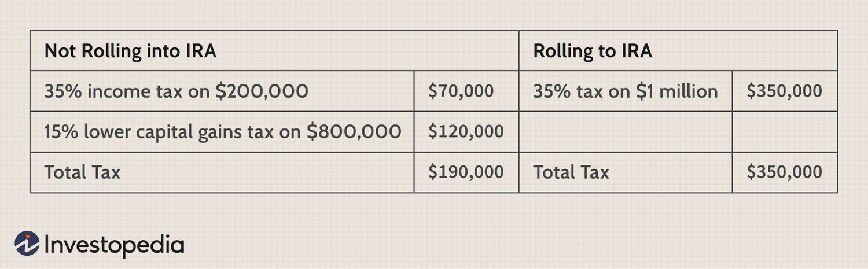Click the $70,000 amount cell
The height and width of the screenshot is (269, 868).
tap(466, 91)
